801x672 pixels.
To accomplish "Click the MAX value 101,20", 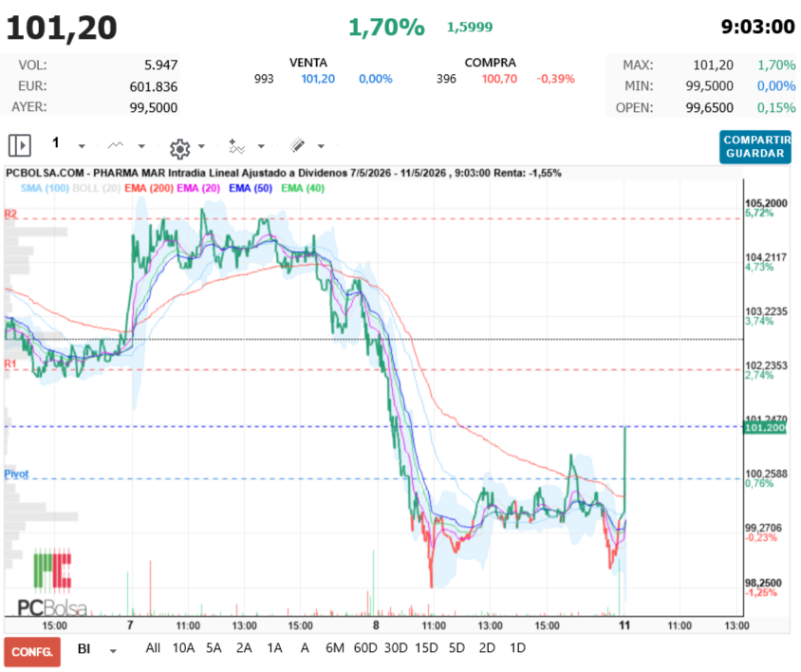I will click(x=713, y=65).
